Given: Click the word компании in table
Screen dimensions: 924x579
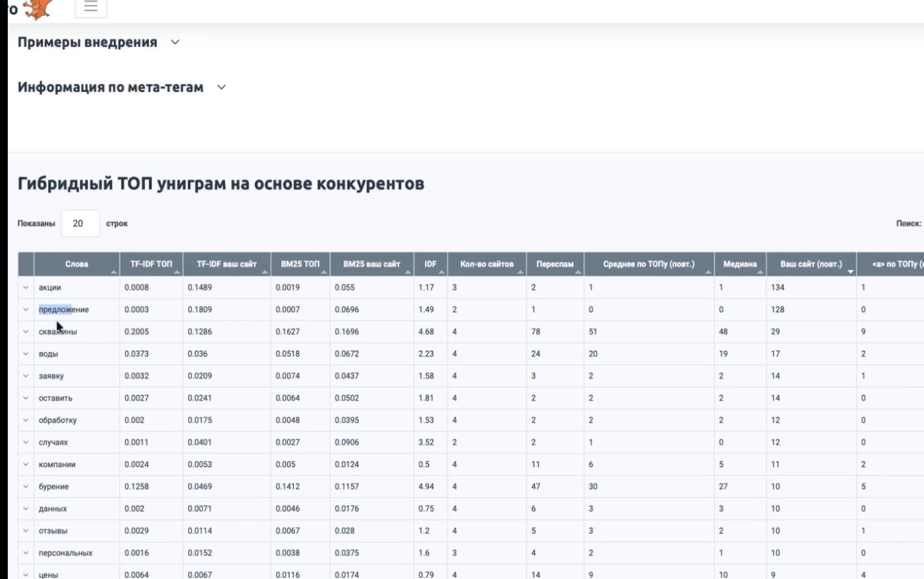Looking at the screenshot, I should click(57, 464).
